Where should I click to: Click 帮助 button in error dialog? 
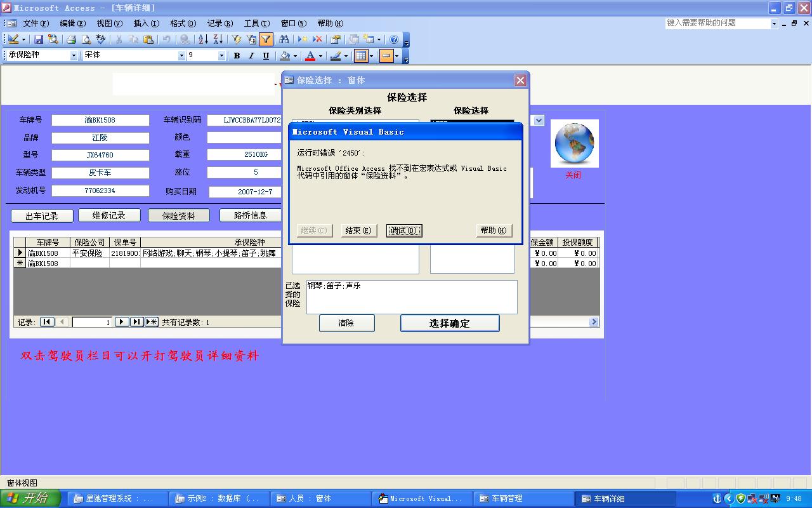pos(494,231)
